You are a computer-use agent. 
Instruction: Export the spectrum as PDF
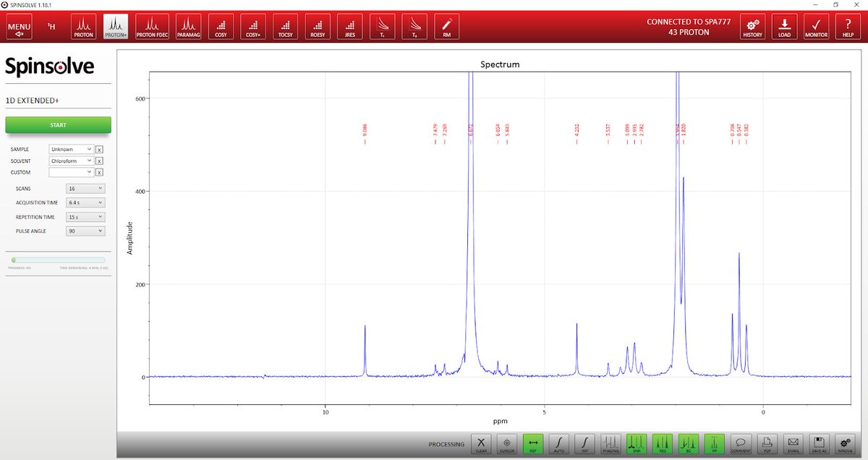(767, 444)
